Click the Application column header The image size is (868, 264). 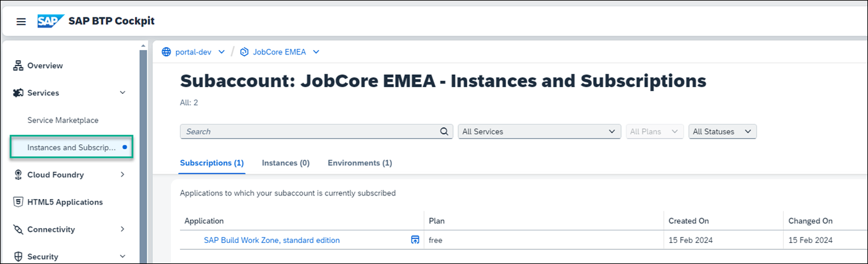click(204, 221)
